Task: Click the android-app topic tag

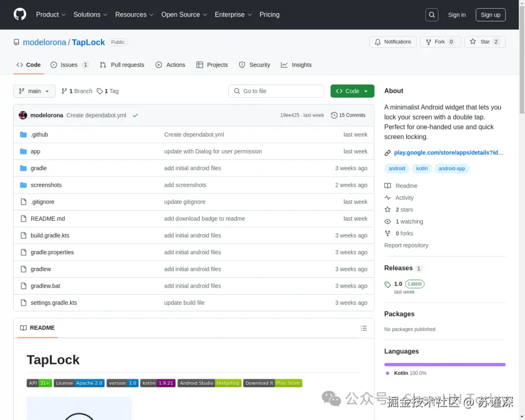Action: 452,169
